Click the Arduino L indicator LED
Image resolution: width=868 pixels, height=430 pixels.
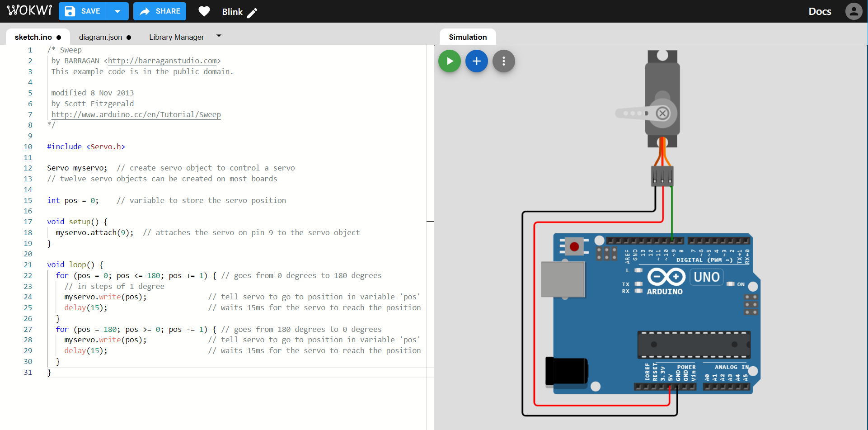(x=638, y=270)
